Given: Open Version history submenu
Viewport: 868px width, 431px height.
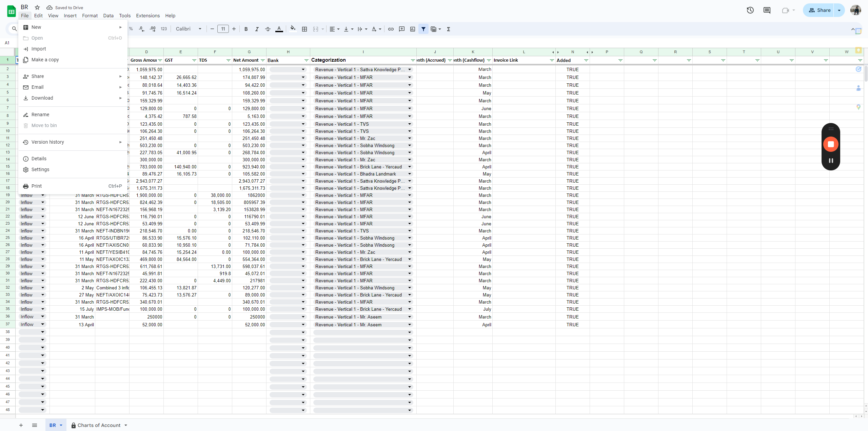Looking at the screenshot, I should [73, 142].
